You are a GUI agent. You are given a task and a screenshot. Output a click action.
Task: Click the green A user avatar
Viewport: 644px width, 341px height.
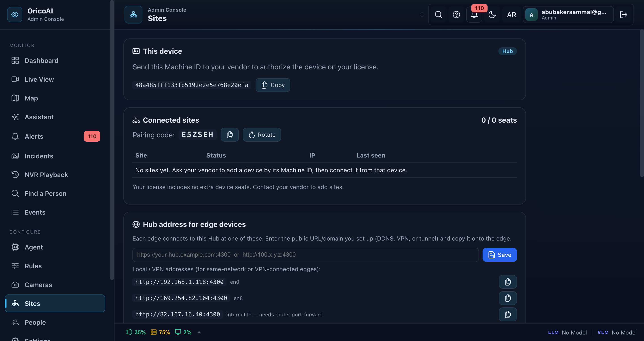click(x=532, y=15)
